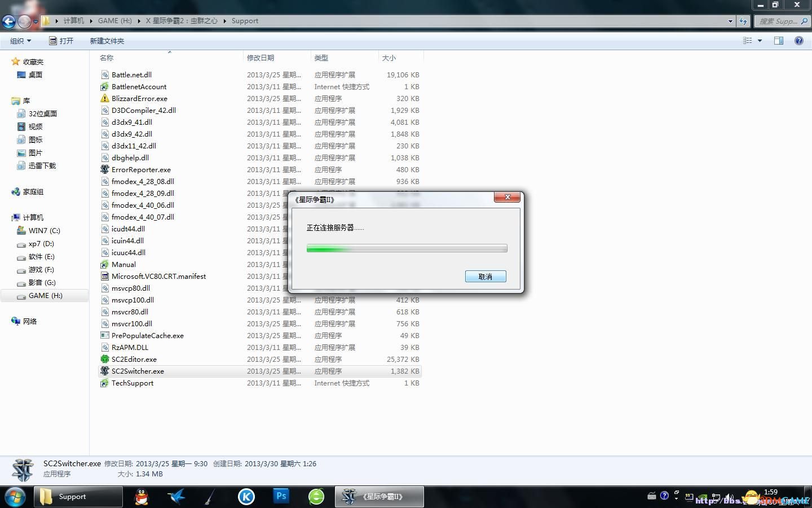Select 影音 (G:) drive
This screenshot has height=508, width=812.
coord(42,282)
